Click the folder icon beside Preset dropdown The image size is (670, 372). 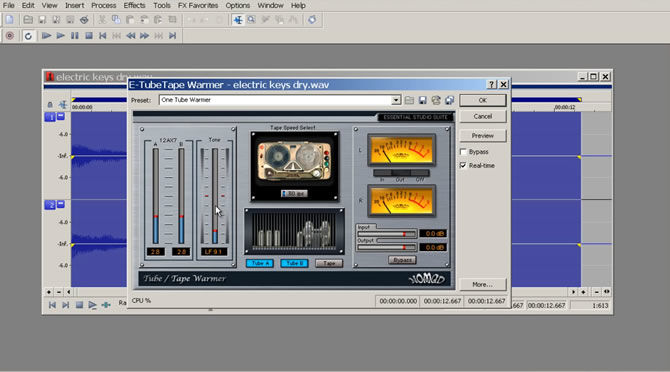(409, 100)
